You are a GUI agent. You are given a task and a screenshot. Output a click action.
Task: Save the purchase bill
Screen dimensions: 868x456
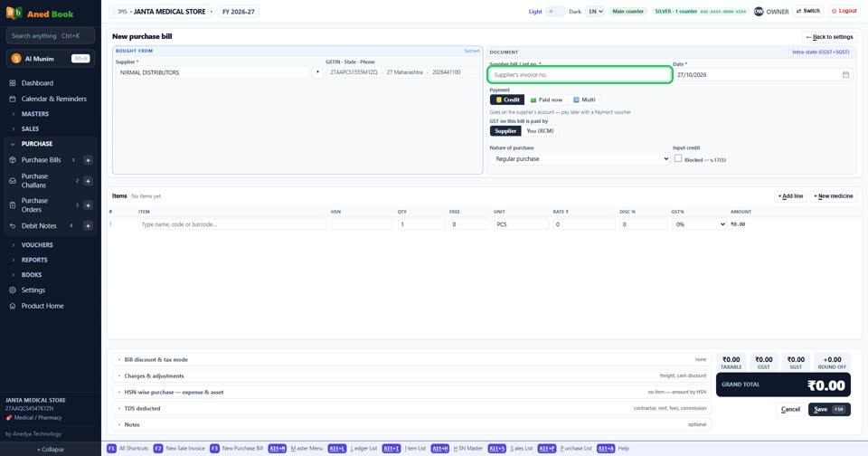pos(829,410)
